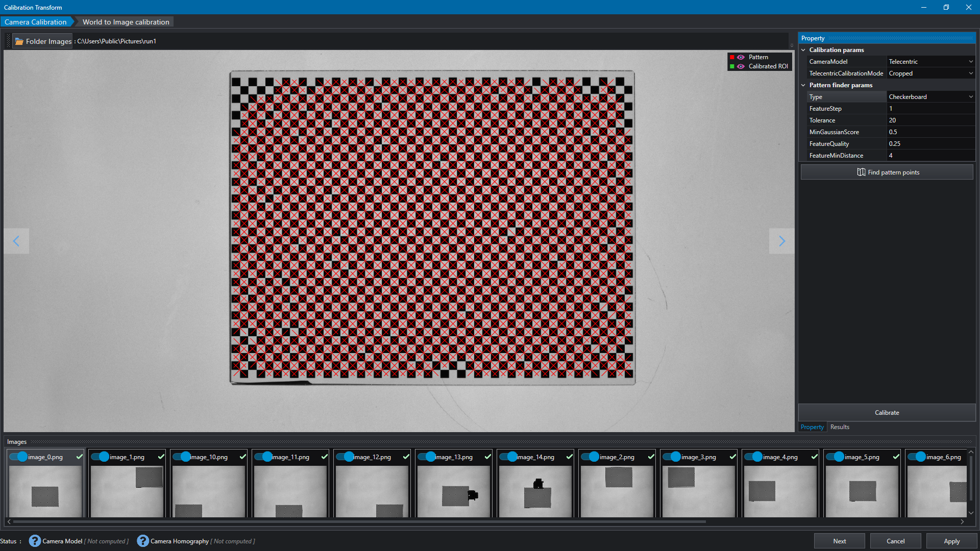Click the Camera Homography status question icon
Viewport: 980px width, 551px height.
143,541
